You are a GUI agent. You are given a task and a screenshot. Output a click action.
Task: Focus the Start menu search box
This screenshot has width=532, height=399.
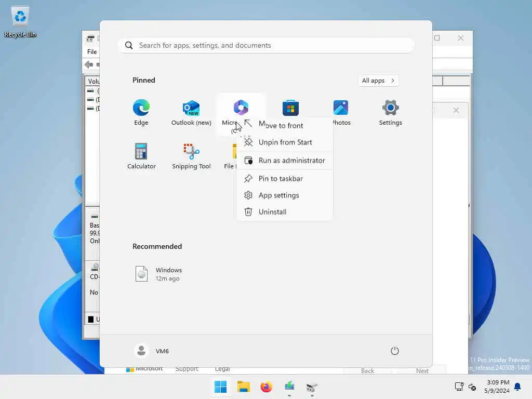(266, 45)
